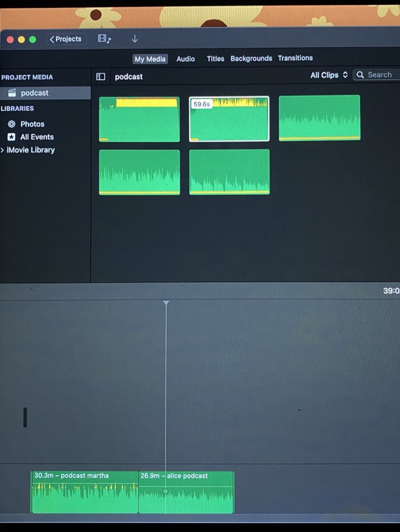This screenshot has width=400, height=532.
Task: Select the podcast martha timeline clip
Action: click(84, 492)
